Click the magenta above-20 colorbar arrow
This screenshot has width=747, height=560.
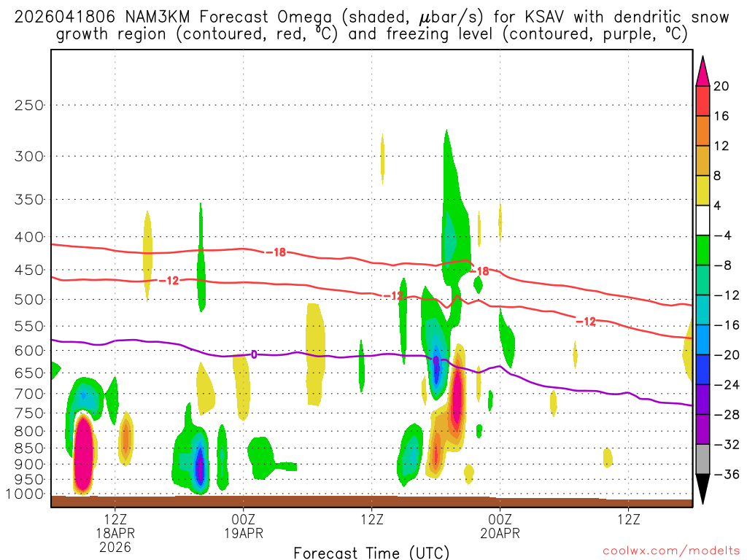703,71
